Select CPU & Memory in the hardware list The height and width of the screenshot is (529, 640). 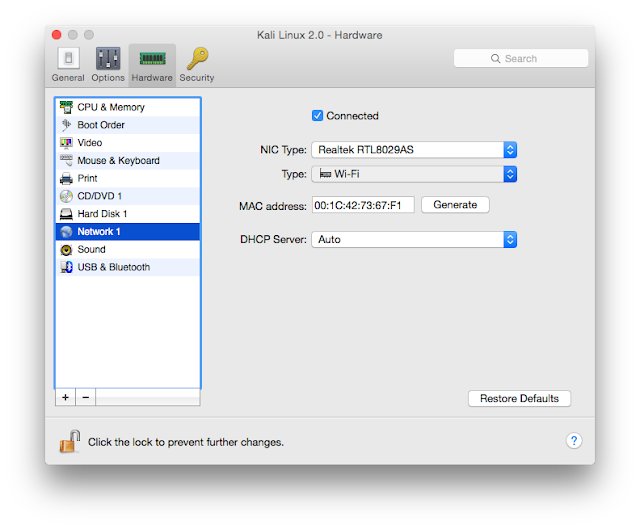click(128, 107)
